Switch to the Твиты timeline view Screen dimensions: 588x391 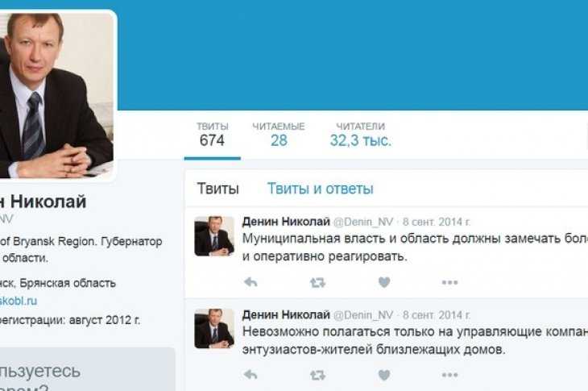(x=217, y=189)
